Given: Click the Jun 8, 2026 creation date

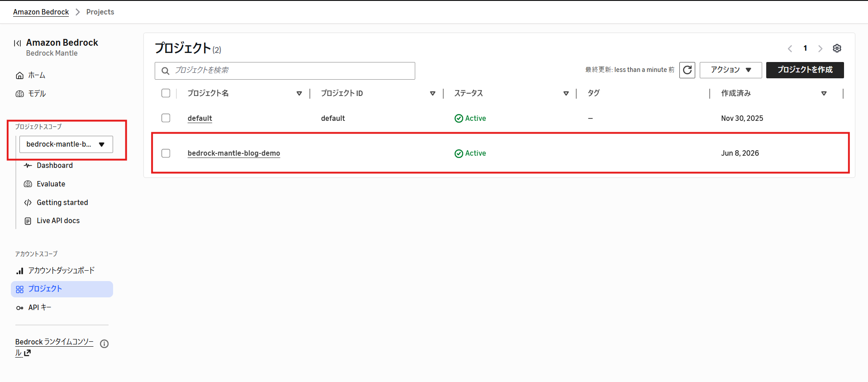Looking at the screenshot, I should click(740, 153).
